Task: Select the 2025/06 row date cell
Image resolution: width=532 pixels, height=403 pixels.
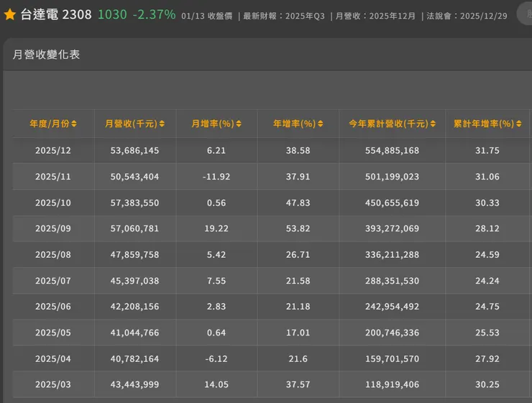Action: coord(53,307)
